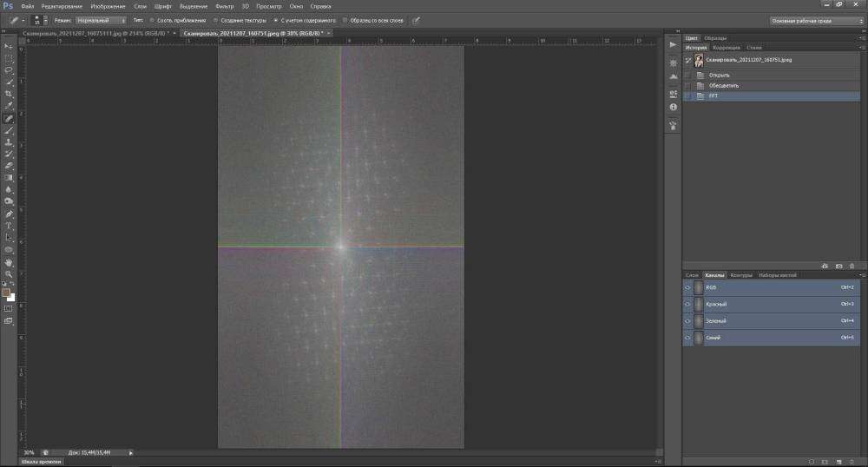Viewport: 868px width, 467px height.
Task: Click the foreground color swatch
Action: (6, 293)
